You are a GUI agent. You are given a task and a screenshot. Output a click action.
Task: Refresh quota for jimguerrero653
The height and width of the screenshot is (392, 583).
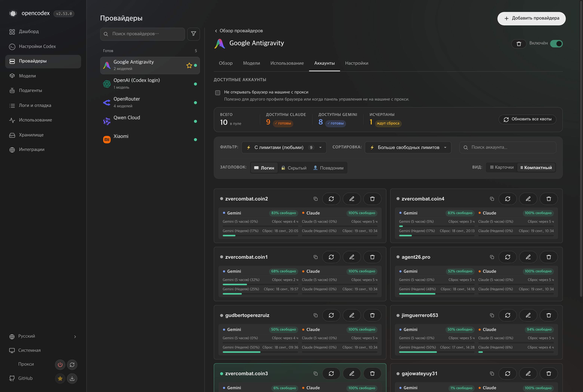pos(508,315)
